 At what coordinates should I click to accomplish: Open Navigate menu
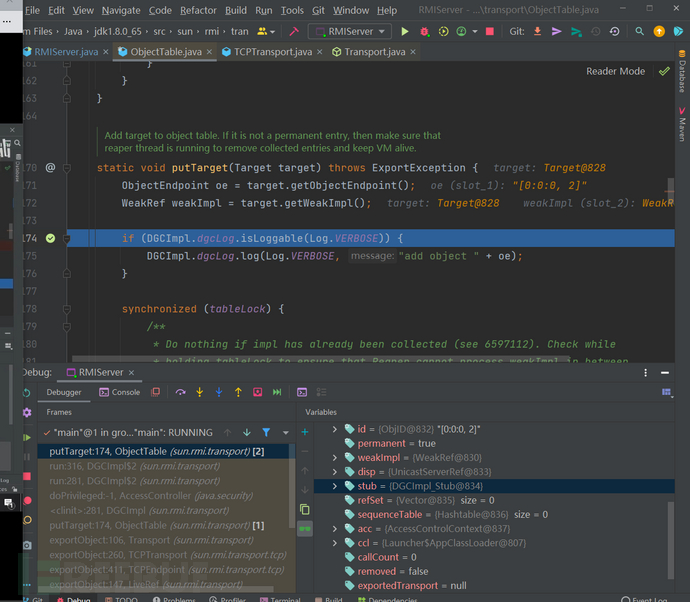click(x=121, y=10)
